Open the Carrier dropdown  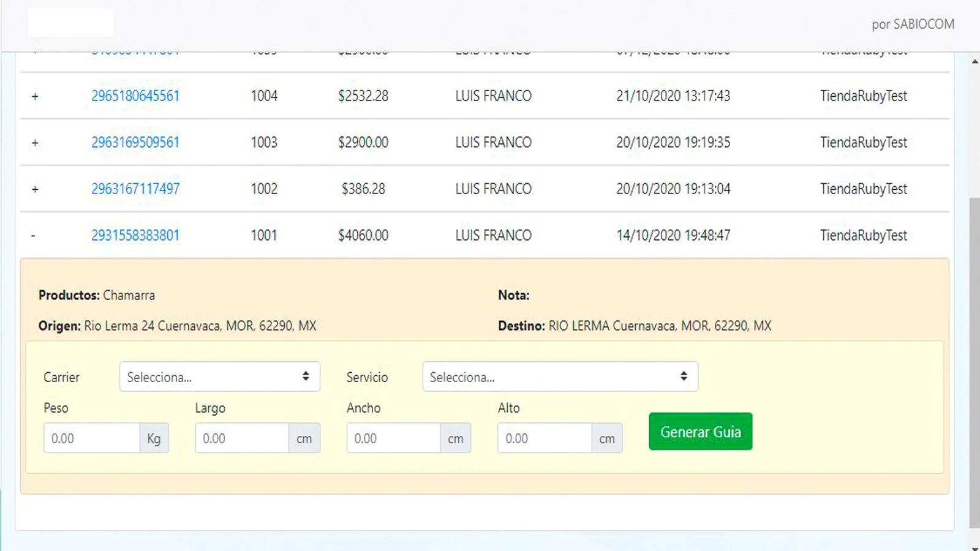(220, 377)
